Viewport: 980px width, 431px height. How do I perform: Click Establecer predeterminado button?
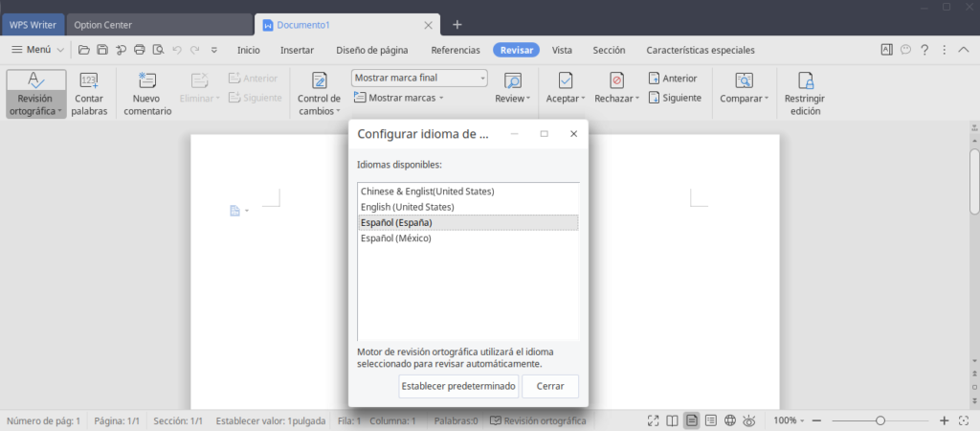[x=458, y=386]
